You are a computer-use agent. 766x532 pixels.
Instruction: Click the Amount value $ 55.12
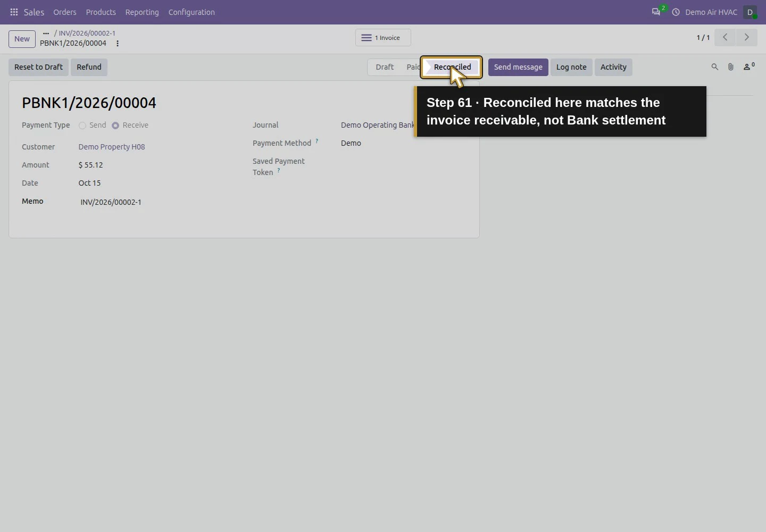91,165
